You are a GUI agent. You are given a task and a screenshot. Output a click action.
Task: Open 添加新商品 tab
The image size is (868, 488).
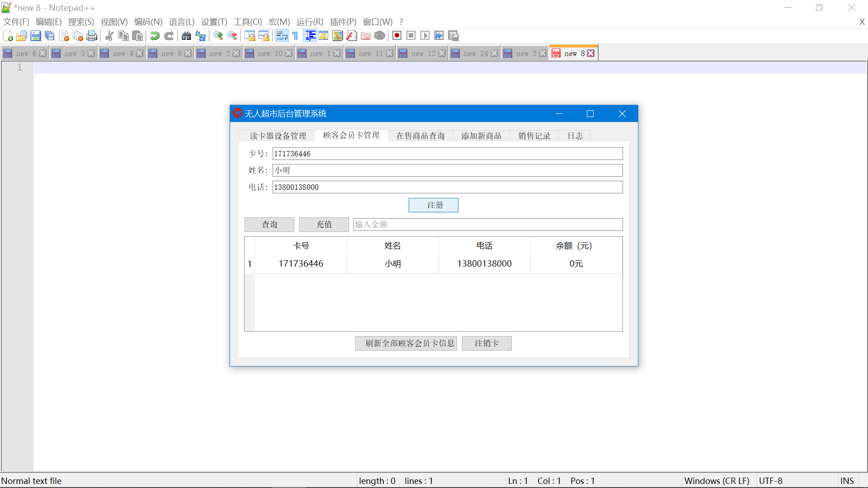(x=481, y=135)
